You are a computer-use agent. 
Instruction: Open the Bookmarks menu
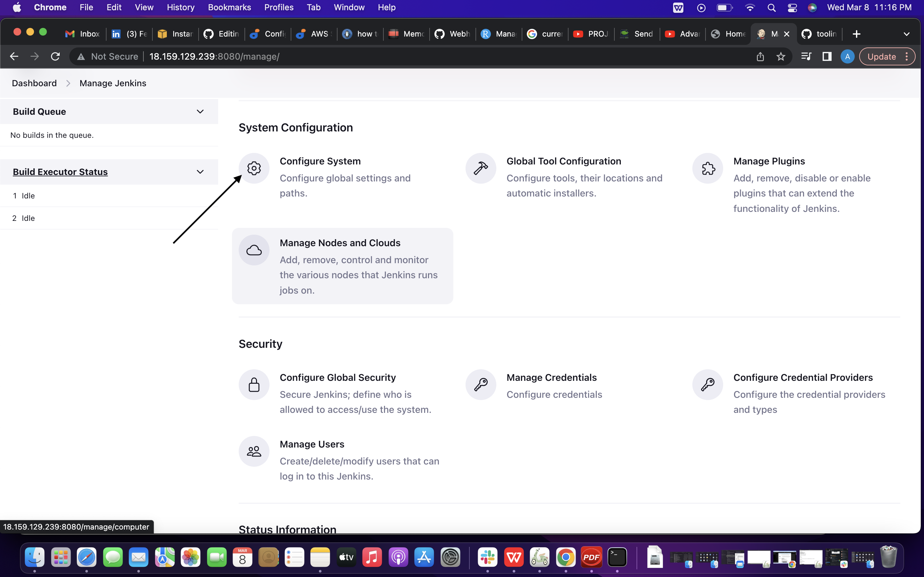tap(229, 7)
